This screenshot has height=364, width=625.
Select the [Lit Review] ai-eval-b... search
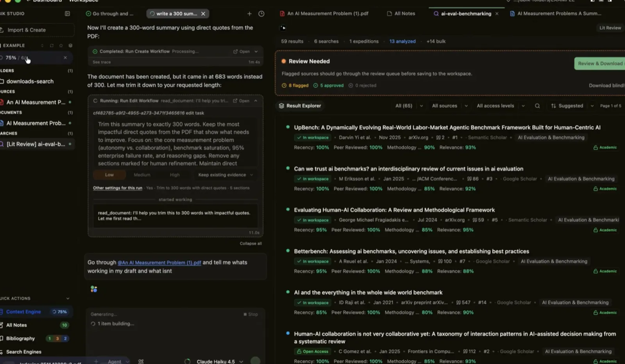click(x=37, y=144)
